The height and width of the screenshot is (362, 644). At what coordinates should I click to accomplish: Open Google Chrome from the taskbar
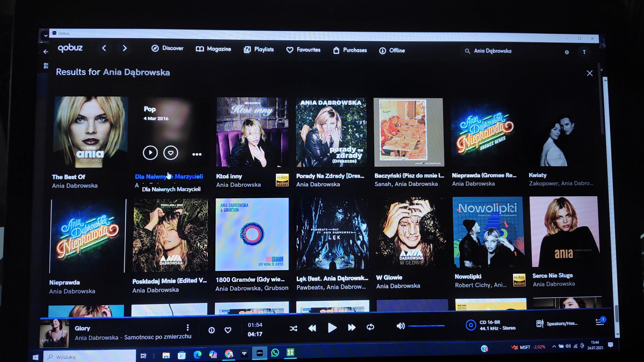(x=229, y=354)
